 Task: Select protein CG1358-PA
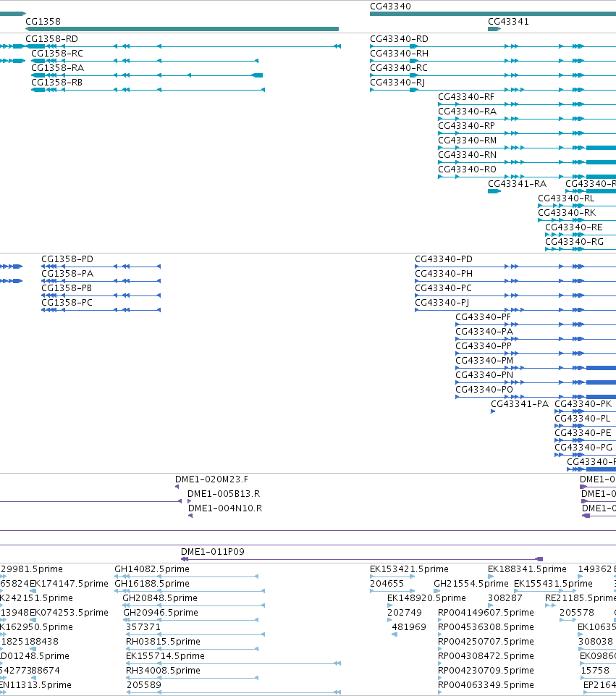[67, 274]
